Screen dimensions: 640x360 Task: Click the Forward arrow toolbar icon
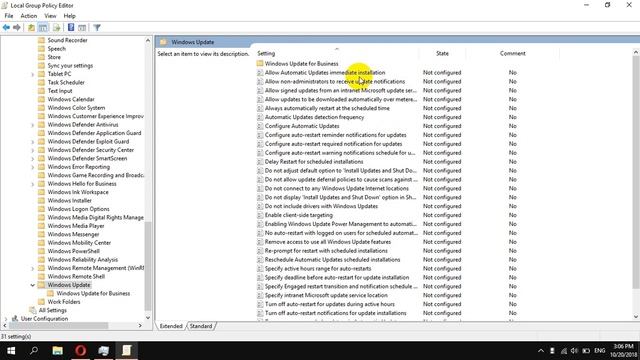click(17, 27)
